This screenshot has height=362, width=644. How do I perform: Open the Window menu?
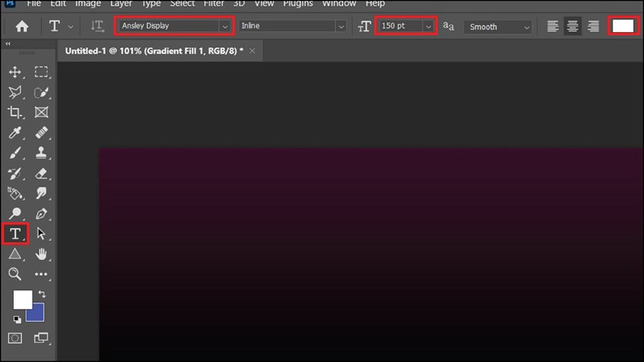point(339,4)
